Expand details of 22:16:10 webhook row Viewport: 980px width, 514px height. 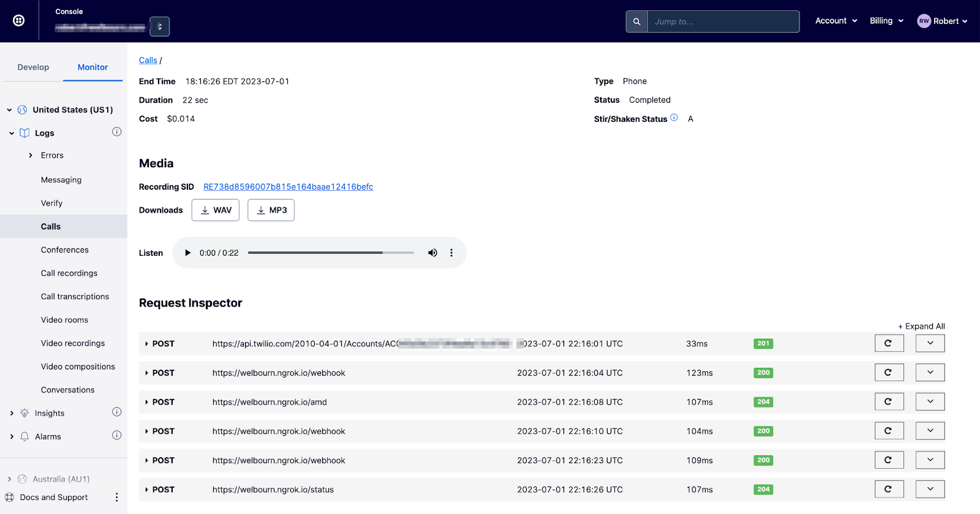930,431
